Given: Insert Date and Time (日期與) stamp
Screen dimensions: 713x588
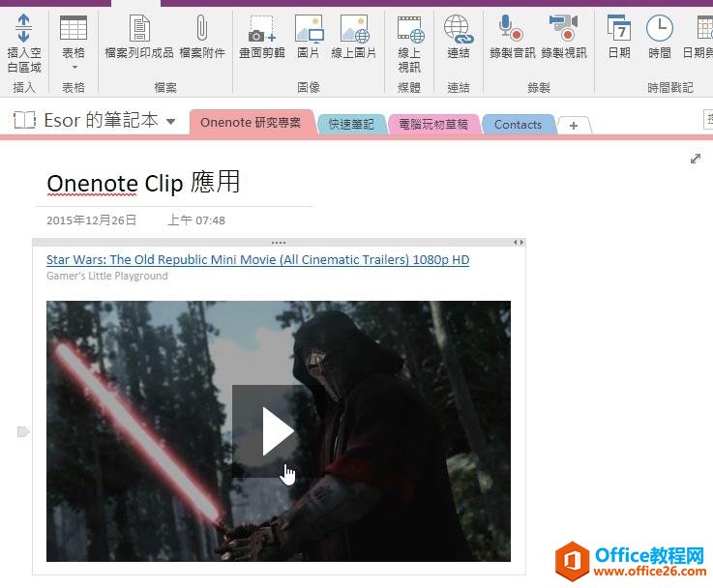Looking at the screenshot, I should [698, 38].
